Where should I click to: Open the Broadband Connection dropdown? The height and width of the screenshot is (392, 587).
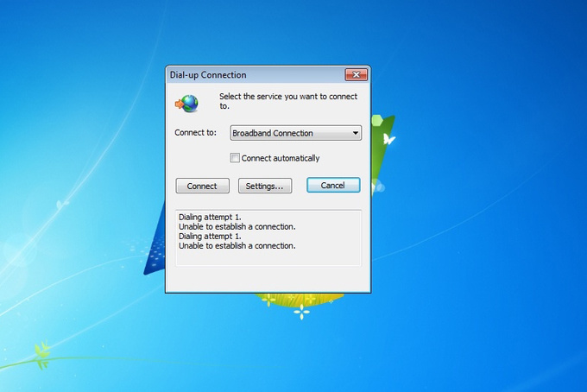(x=296, y=133)
